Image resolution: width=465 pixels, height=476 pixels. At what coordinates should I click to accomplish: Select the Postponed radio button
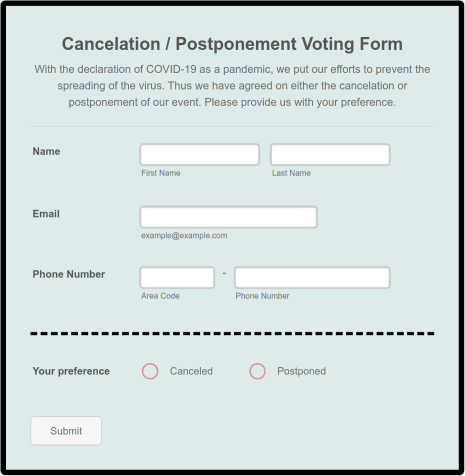(x=257, y=371)
